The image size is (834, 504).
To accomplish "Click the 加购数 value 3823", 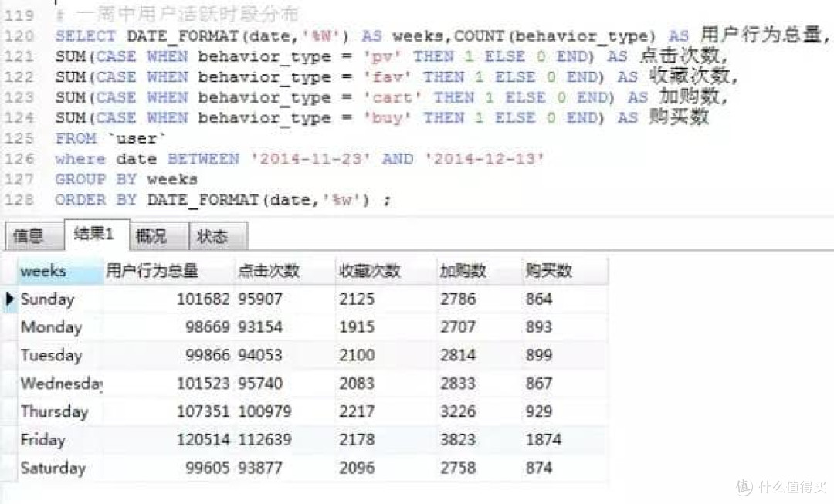I will 458,440.
